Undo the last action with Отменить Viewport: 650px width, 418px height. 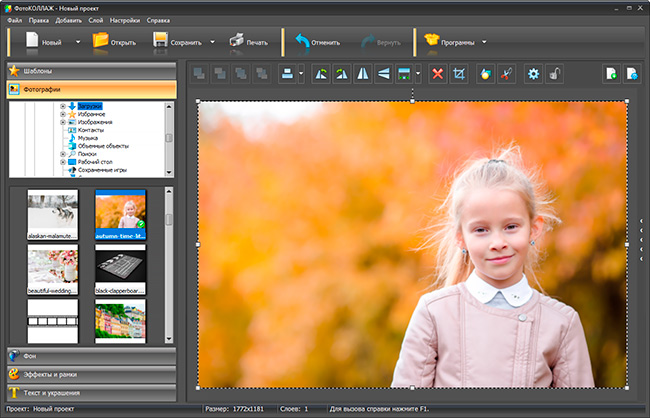click(318, 42)
